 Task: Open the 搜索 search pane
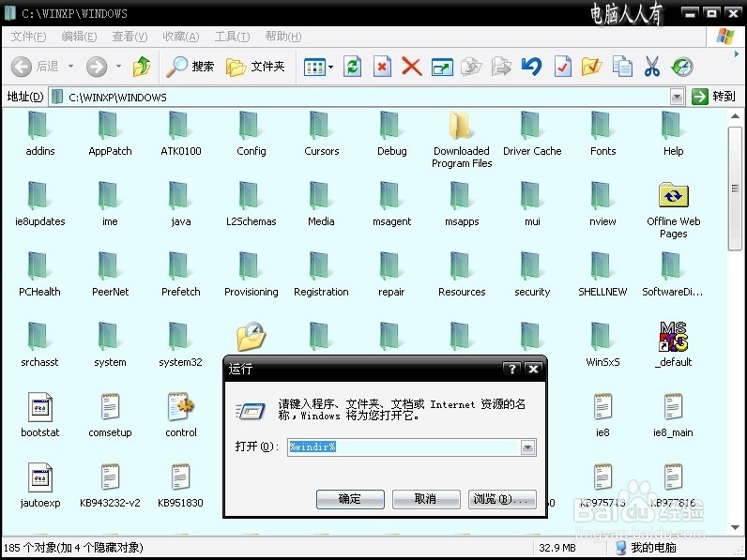[x=191, y=67]
